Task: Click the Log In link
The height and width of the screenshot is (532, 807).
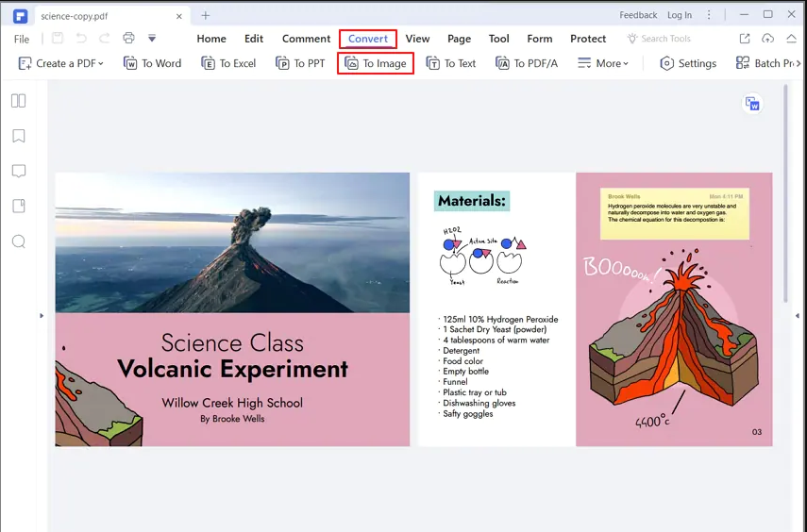Action: 680,15
